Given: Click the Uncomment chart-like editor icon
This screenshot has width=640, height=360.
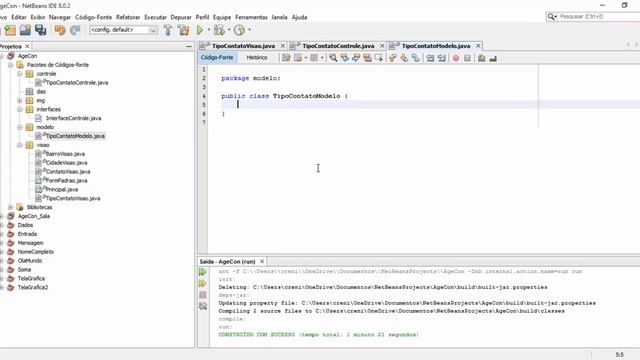Looking at the screenshot, I should [493, 58].
